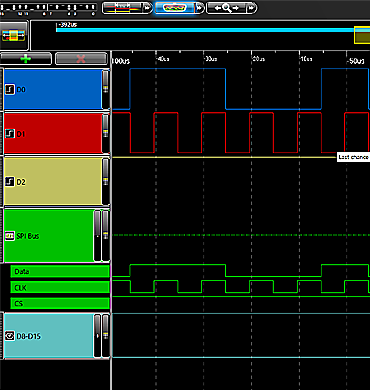Click the -20us mark on the time ruler
This screenshot has height=390, width=370.
pos(258,59)
